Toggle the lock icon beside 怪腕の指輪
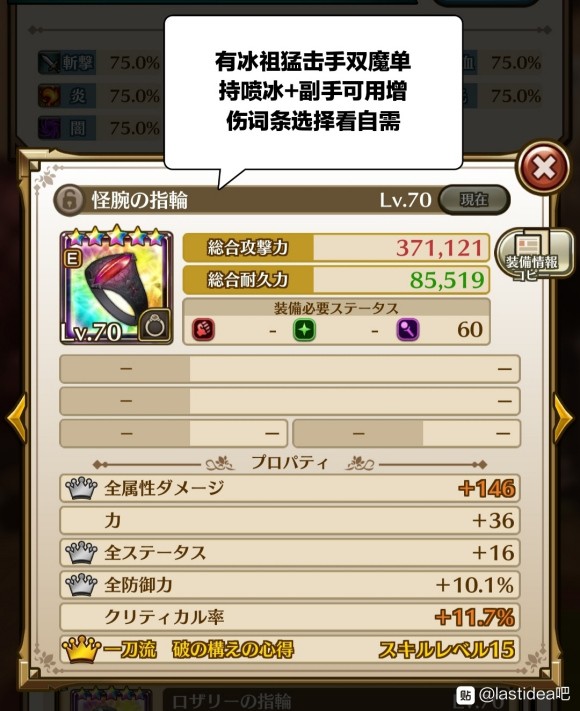Image resolution: width=580 pixels, height=711 pixels. pos(69,200)
